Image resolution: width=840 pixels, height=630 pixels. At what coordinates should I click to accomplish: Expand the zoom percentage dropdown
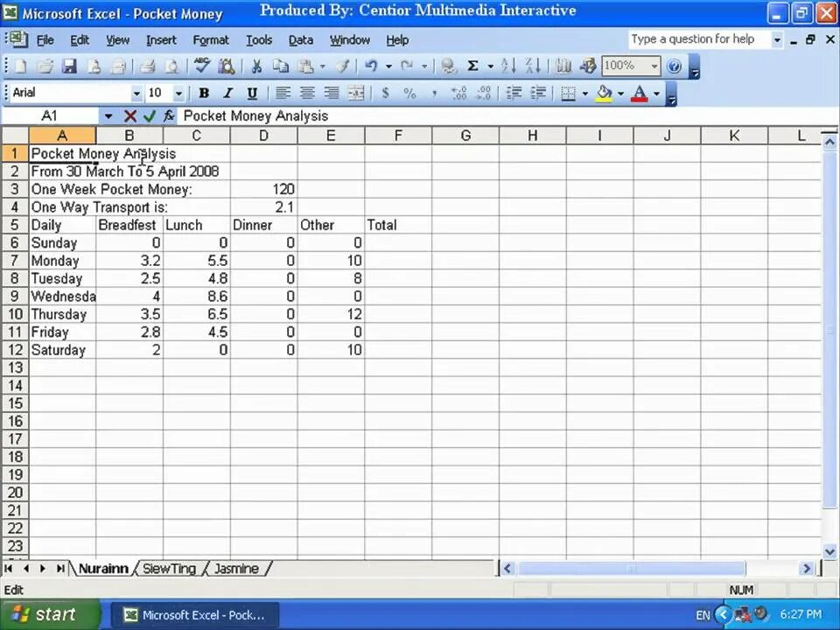tap(654, 66)
